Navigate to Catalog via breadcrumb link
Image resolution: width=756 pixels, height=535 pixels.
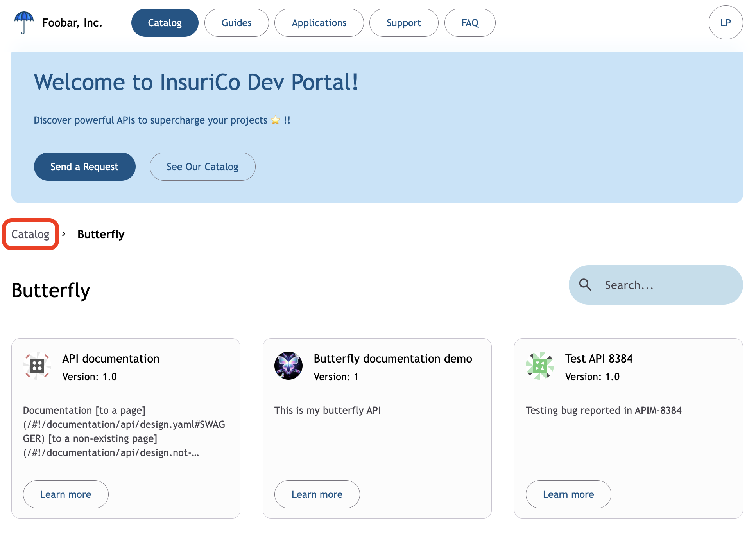30,234
